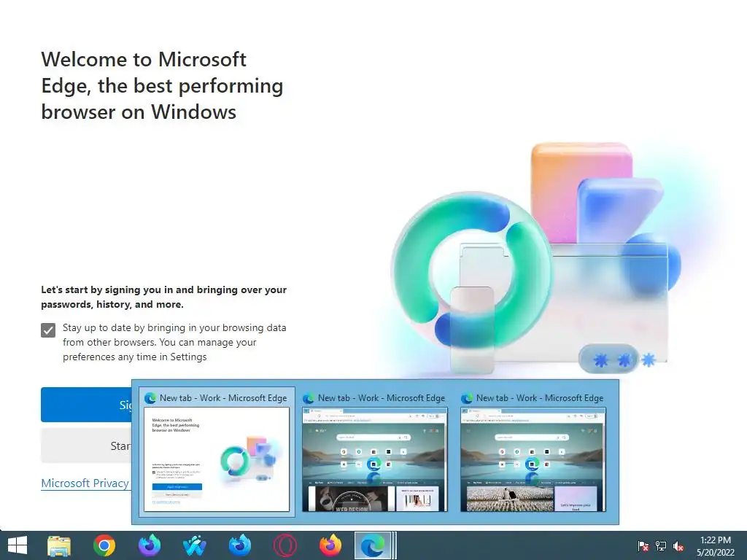Click the muted volume tray icon
Screen dimensions: 747x560
[678, 546]
